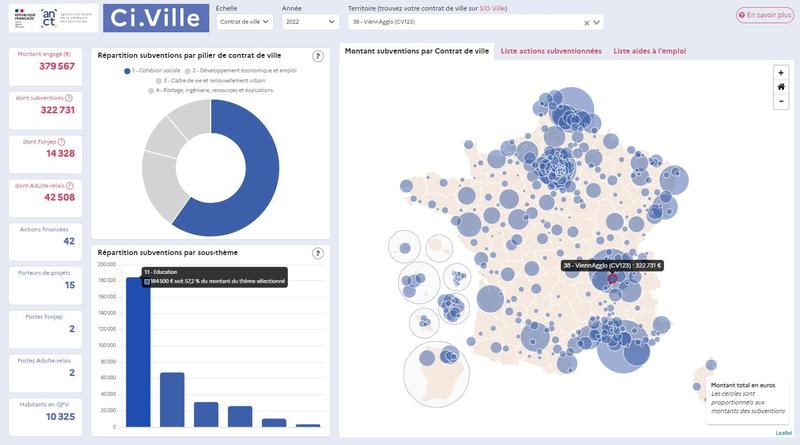Clear the selected Territoire with X
Viewport: 800px width, 445px height.
(586, 22)
